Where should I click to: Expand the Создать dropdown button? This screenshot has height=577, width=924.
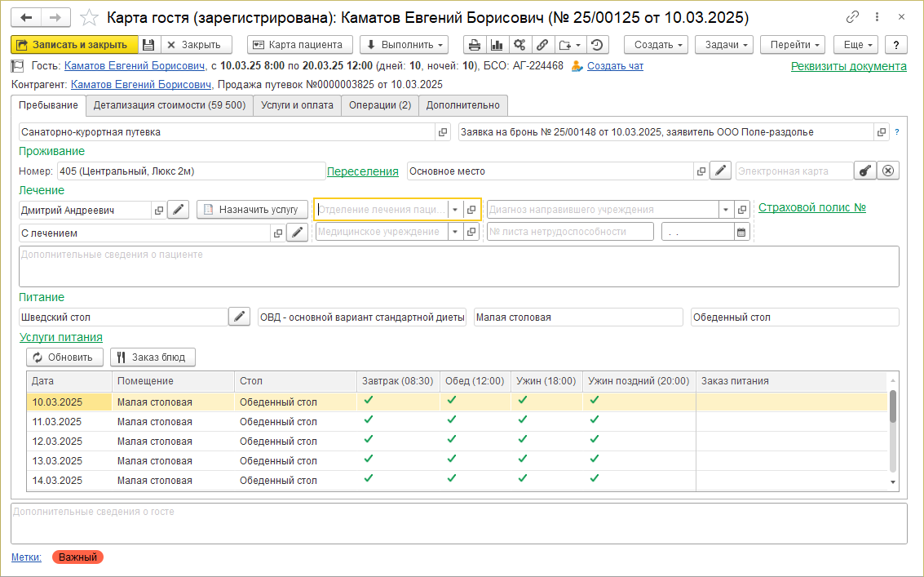(657, 45)
